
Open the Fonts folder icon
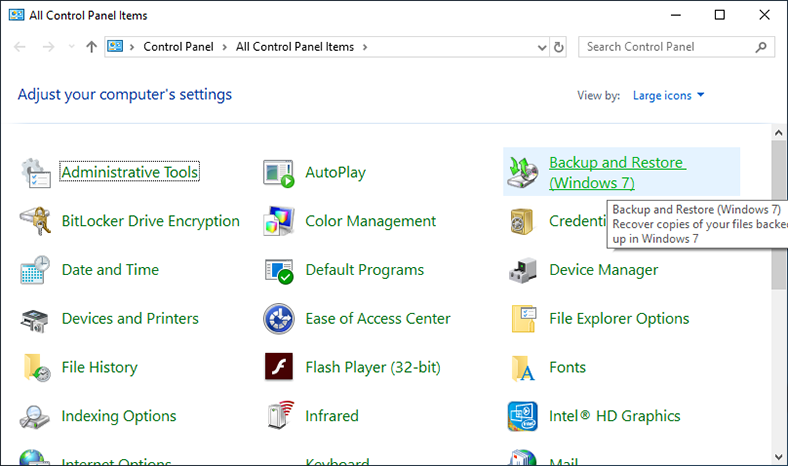(523, 368)
